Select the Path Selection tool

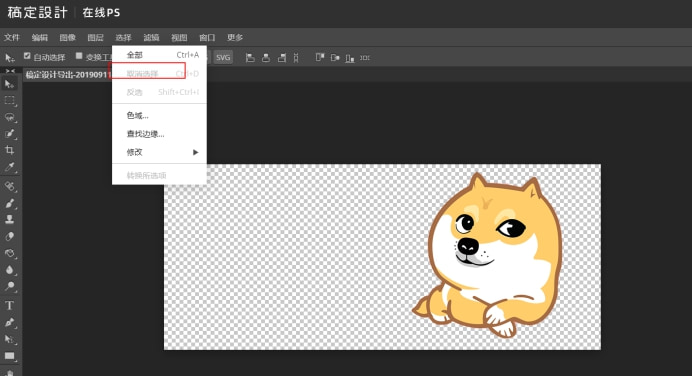[x=9, y=339]
